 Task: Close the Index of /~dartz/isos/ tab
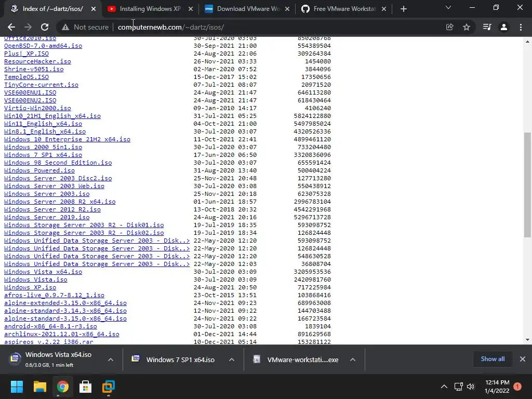pos(94,9)
